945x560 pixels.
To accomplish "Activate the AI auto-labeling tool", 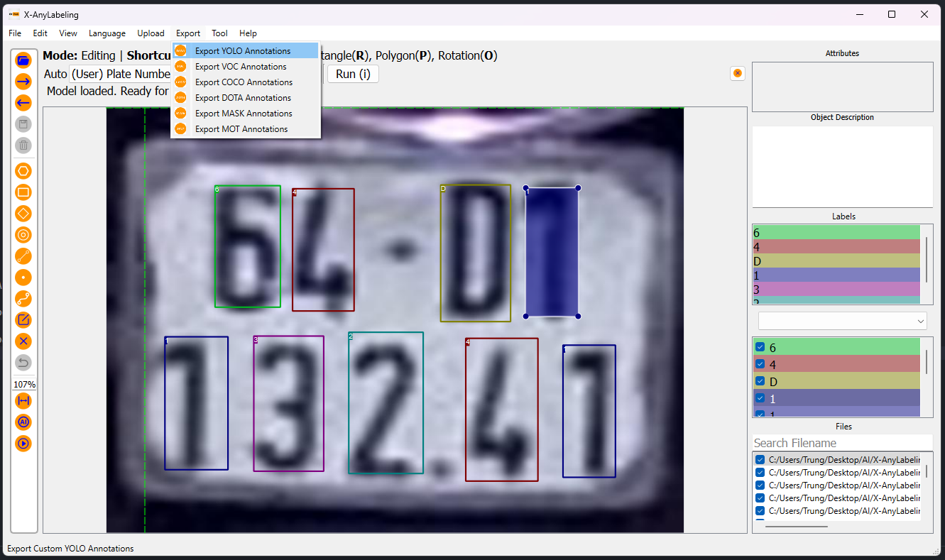I will pos(23,422).
